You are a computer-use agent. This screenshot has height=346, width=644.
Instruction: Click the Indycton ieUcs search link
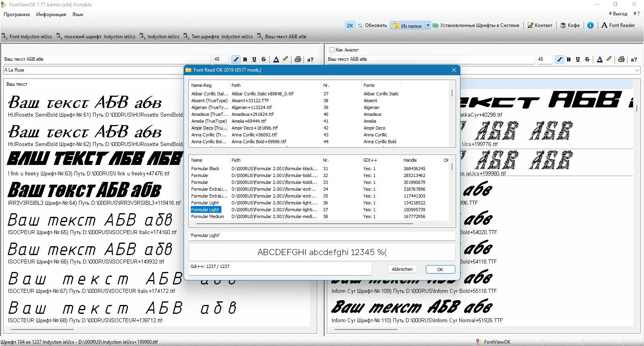[159, 36]
